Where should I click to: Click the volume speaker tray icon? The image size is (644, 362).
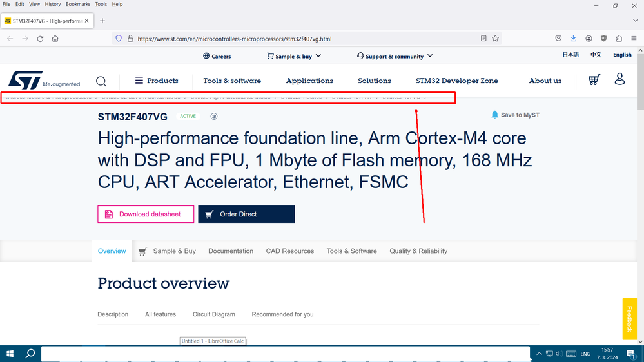coord(558,354)
